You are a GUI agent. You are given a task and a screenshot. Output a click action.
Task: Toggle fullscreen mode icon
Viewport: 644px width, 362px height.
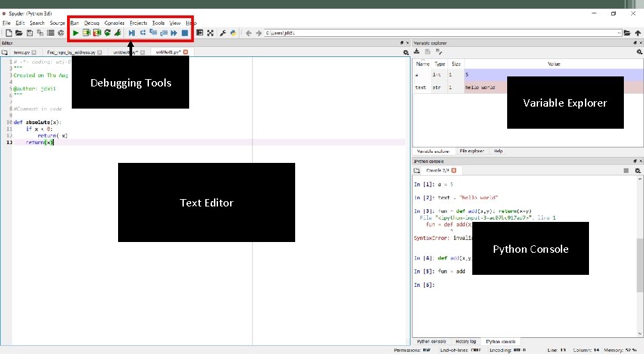click(210, 33)
